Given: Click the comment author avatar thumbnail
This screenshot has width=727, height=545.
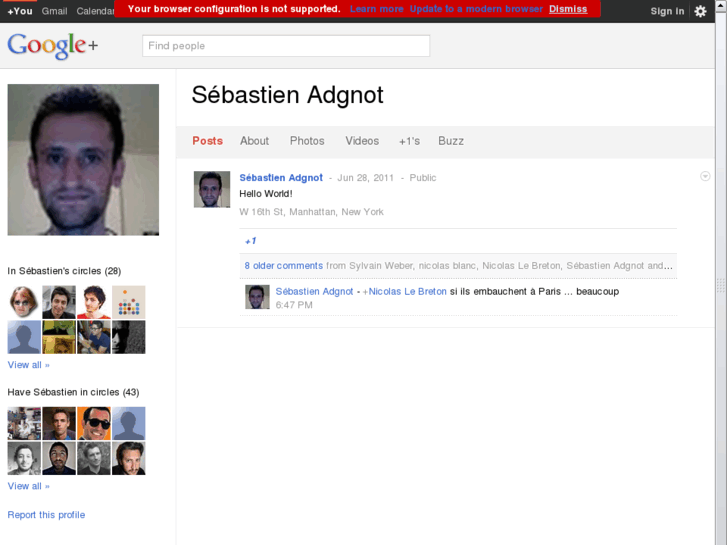Looking at the screenshot, I should coord(257,297).
